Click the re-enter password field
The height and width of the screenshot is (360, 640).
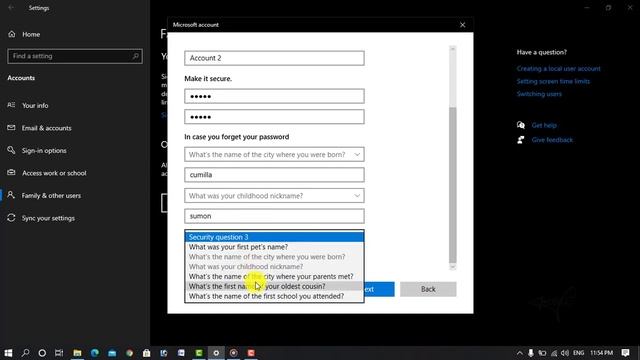point(274,117)
